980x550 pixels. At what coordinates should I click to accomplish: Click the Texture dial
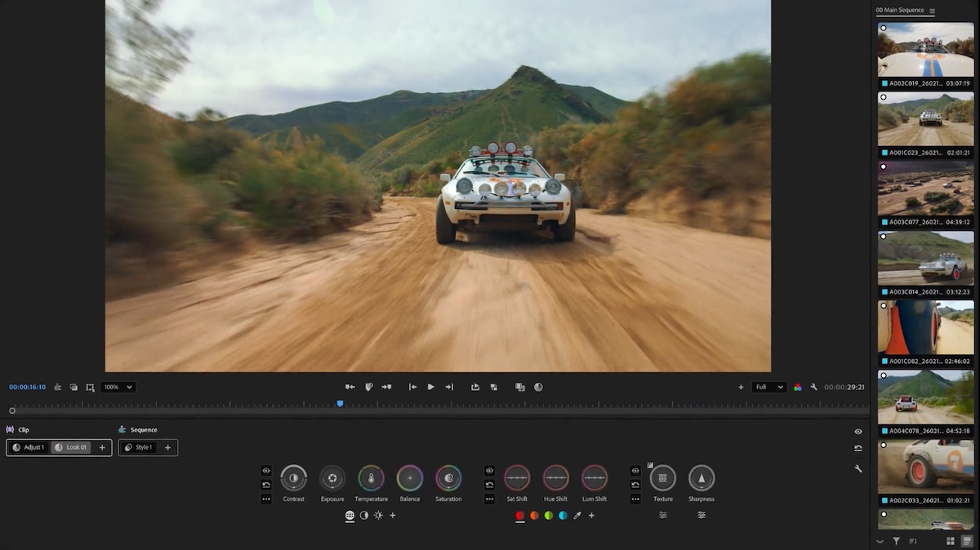click(x=663, y=478)
